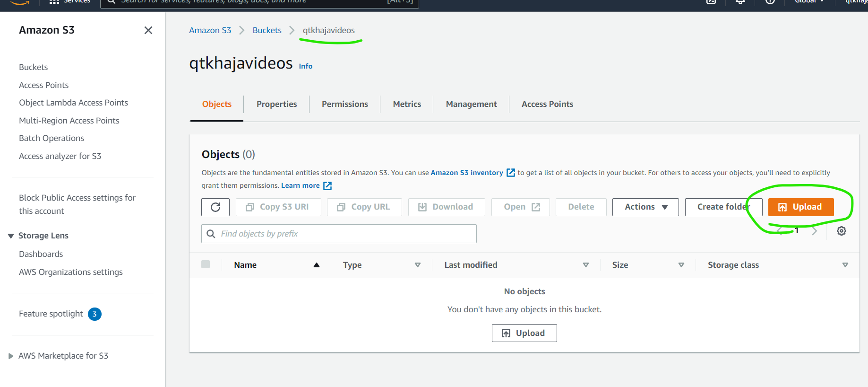Sort the Size column
Viewport: 868px width, 387px height.
coord(681,265)
